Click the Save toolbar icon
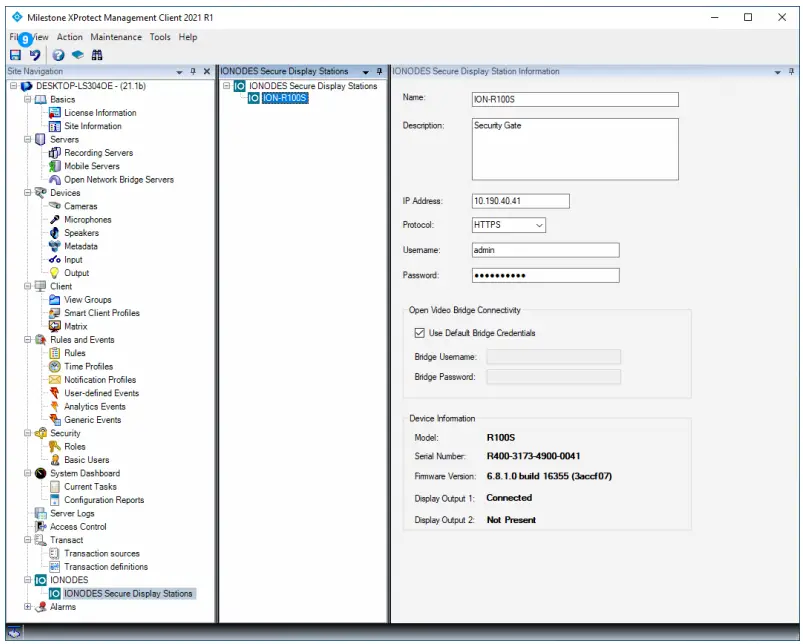 pos(15,55)
